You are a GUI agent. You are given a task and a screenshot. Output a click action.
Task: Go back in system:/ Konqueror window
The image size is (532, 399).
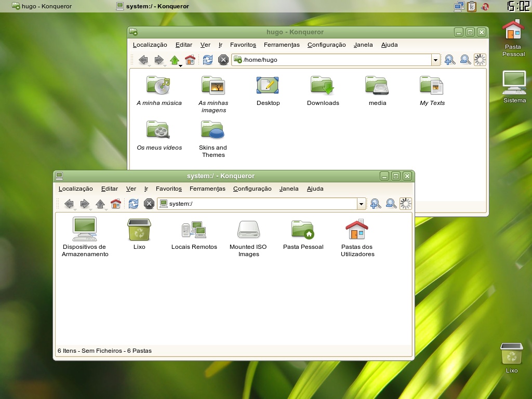click(69, 204)
